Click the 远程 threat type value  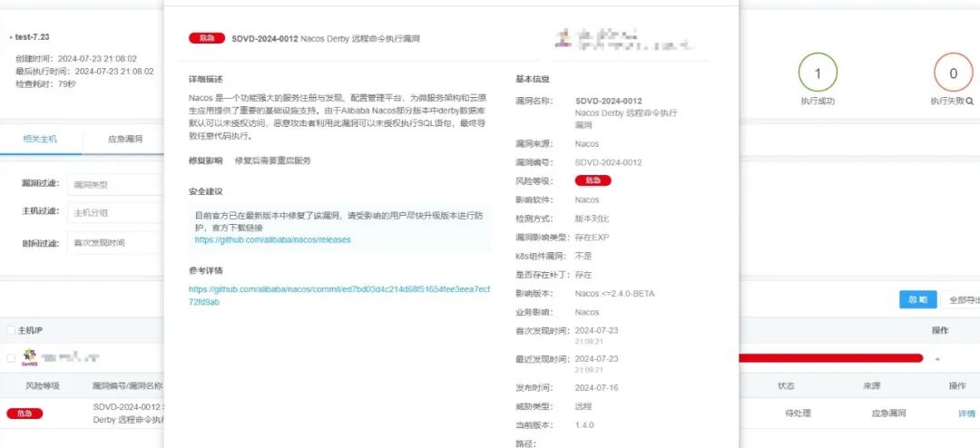583,406
